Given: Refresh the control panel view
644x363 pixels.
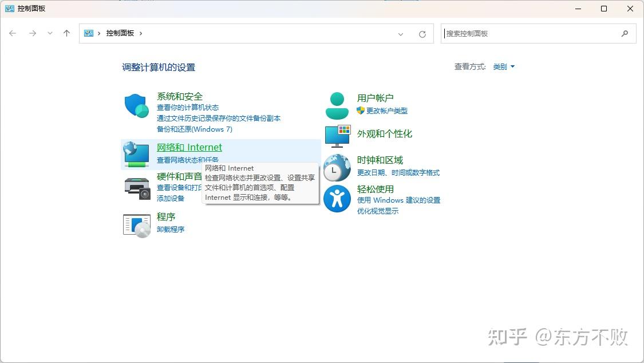Looking at the screenshot, I should (422, 34).
